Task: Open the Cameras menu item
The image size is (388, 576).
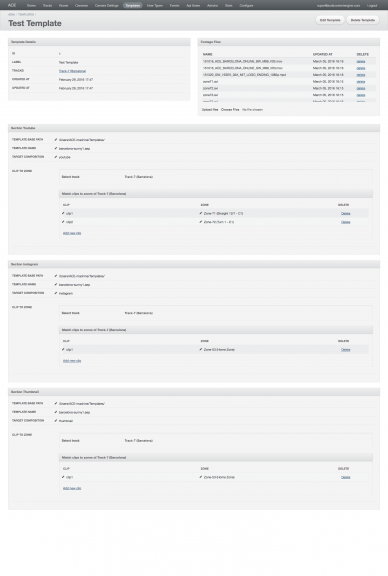Action: coord(82,6)
